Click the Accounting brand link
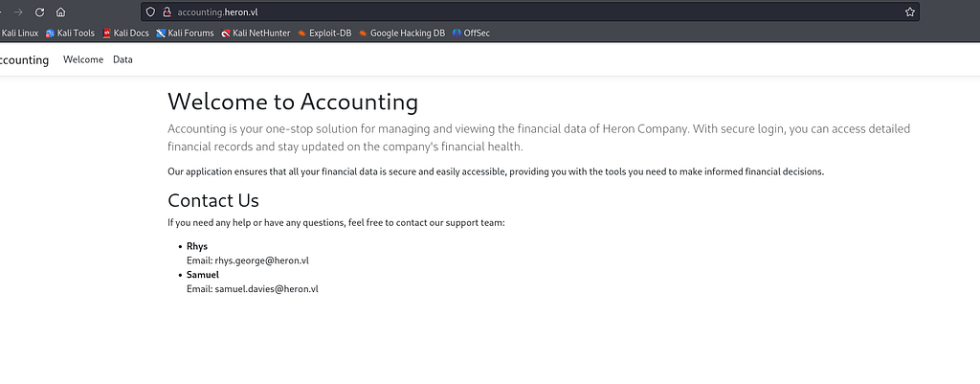Image resolution: width=980 pixels, height=384 pixels. pyautogui.click(x=24, y=60)
